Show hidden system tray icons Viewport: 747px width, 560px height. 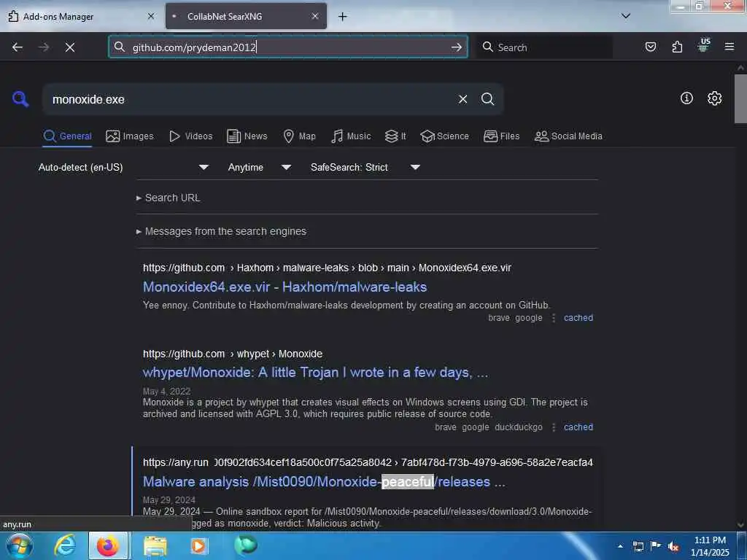click(620, 546)
